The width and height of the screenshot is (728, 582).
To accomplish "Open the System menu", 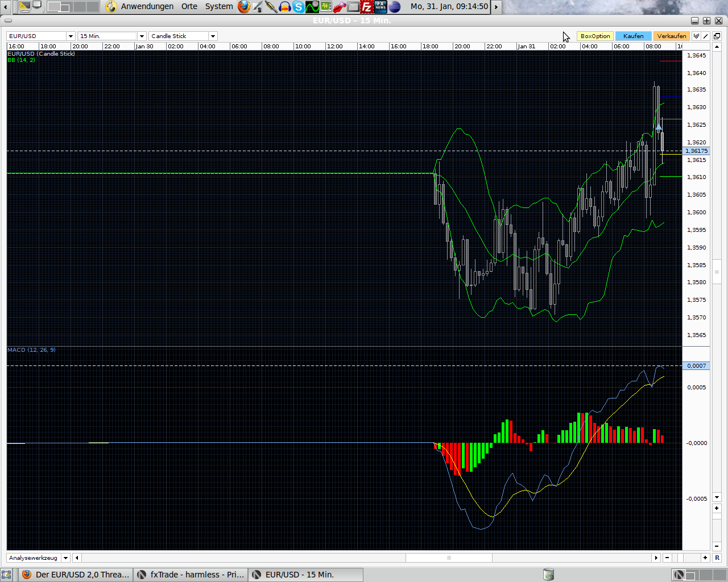I will click(219, 7).
